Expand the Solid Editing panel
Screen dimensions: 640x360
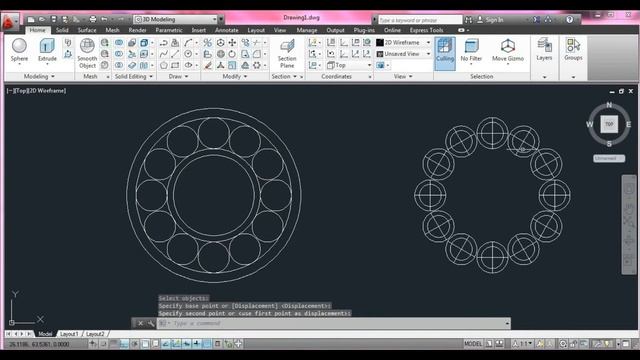133,76
